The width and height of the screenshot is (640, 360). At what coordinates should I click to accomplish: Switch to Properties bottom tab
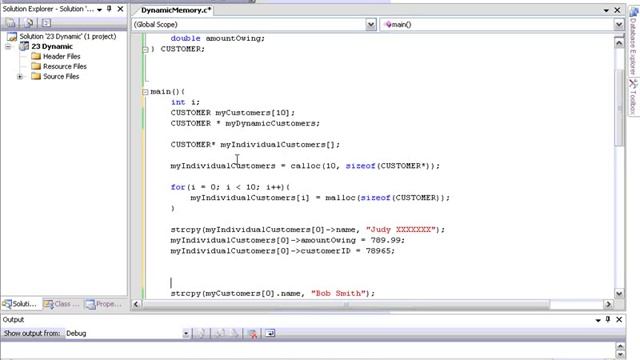click(104, 304)
